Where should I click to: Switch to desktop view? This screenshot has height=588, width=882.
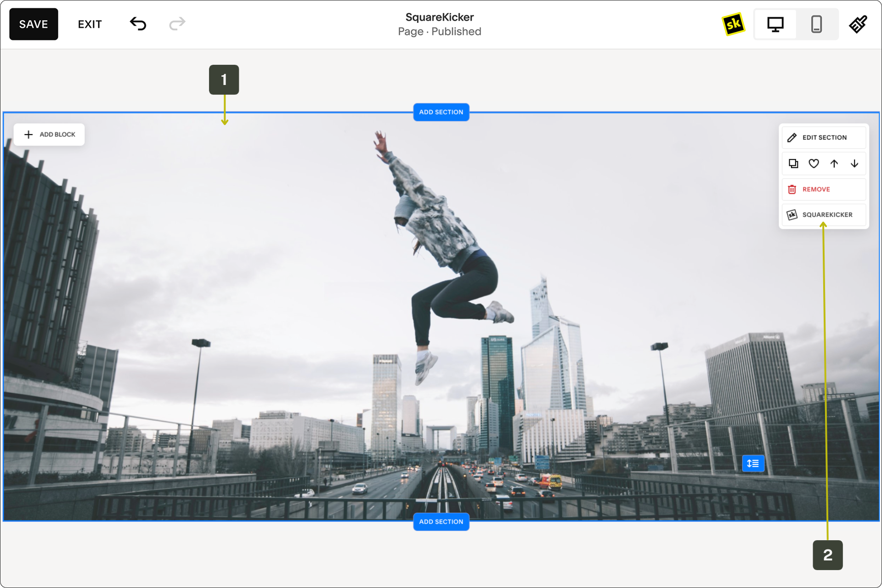tap(775, 24)
